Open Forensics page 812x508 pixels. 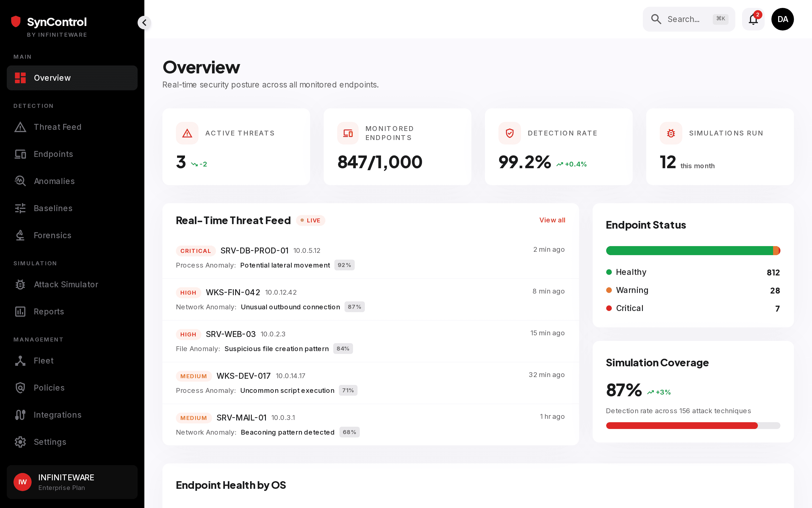(x=72, y=235)
